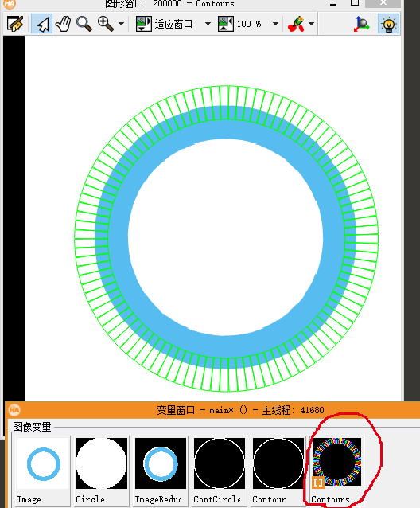Toggle the 3D plot mode icon
The image size is (420, 508).
point(361,24)
